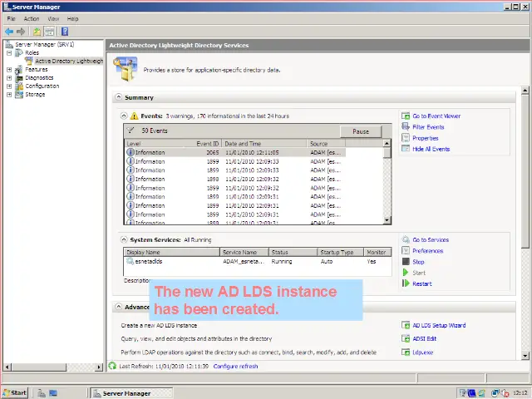This screenshot has height=399, width=532.
Task: Click the Restart service icon
Action: point(406,283)
